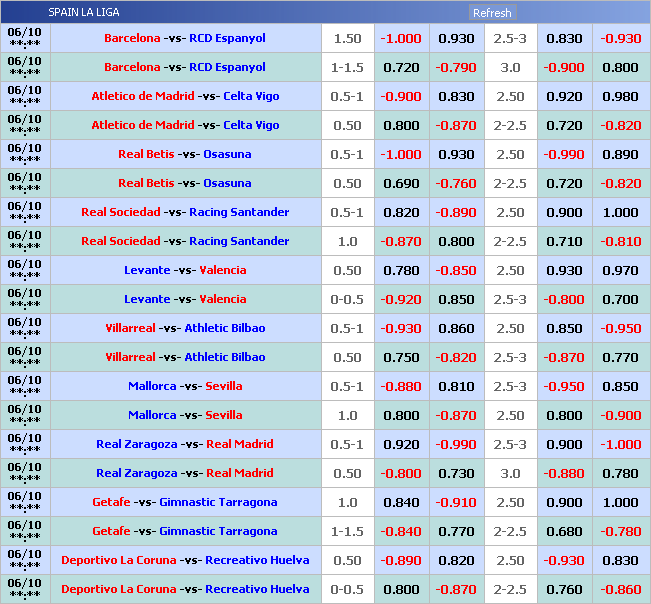The height and width of the screenshot is (604, 651).
Task: Choose -0.990 odds for Real Zaragoza vs Real Madrid
Action: point(456,444)
